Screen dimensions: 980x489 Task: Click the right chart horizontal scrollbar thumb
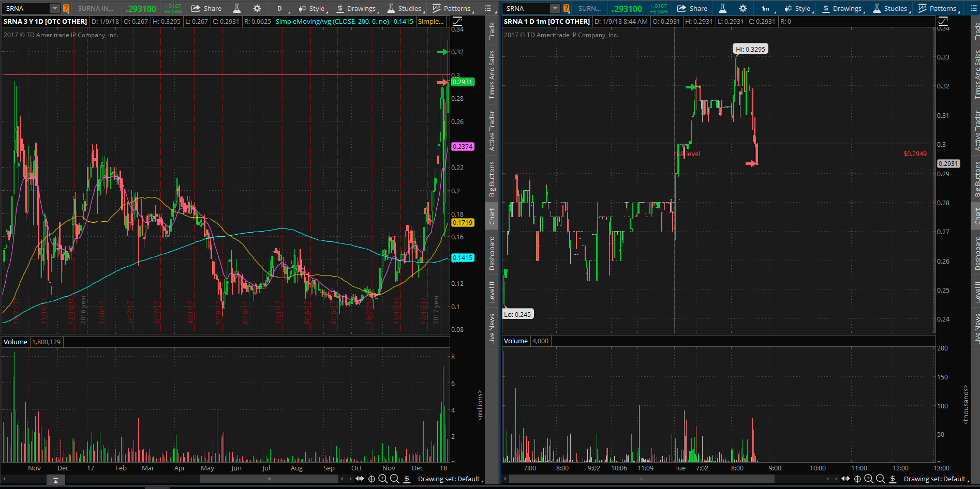642,479
